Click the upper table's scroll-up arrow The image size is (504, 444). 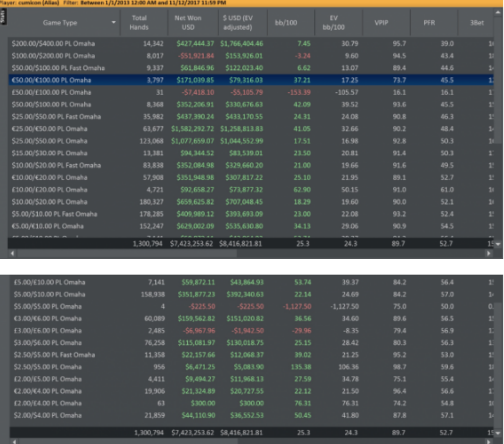point(498,12)
